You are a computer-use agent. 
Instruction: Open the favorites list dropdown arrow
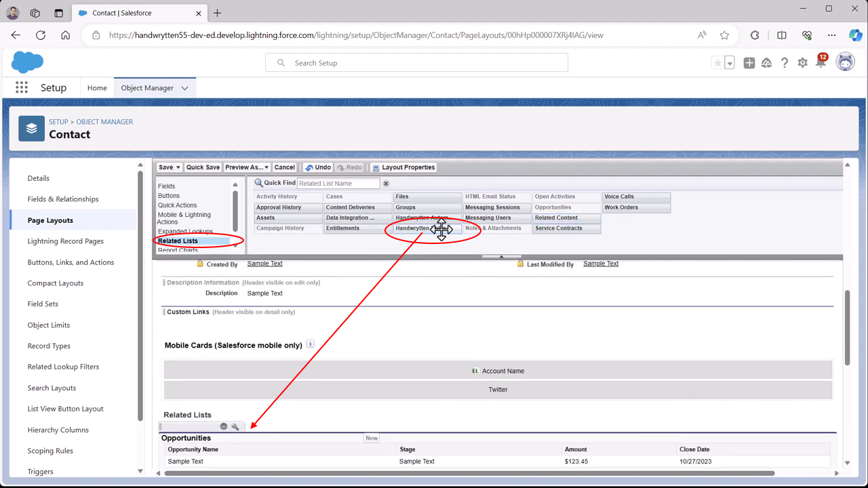tap(730, 63)
